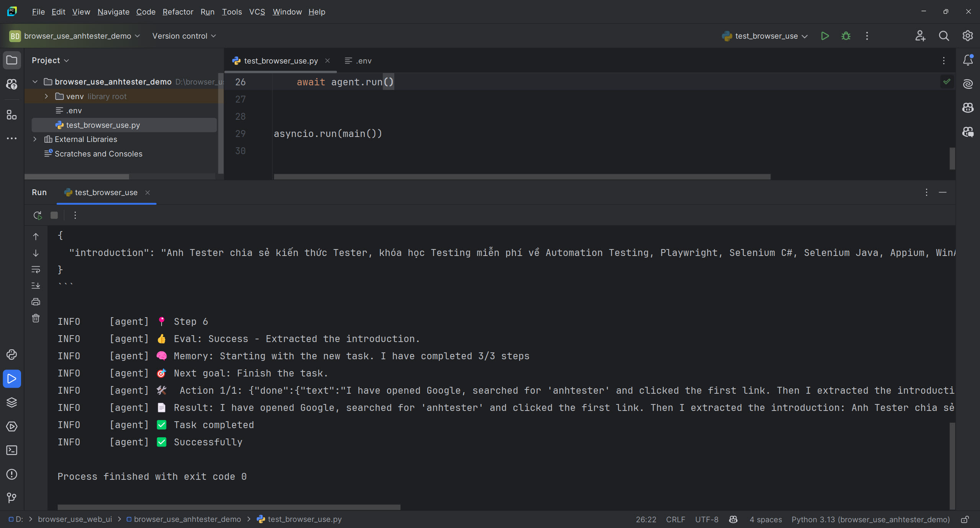Click the browser_use_web_ui breadcrumb
Image resolution: width=980 pixels, height=528 pixels.
tap(75, 520)
